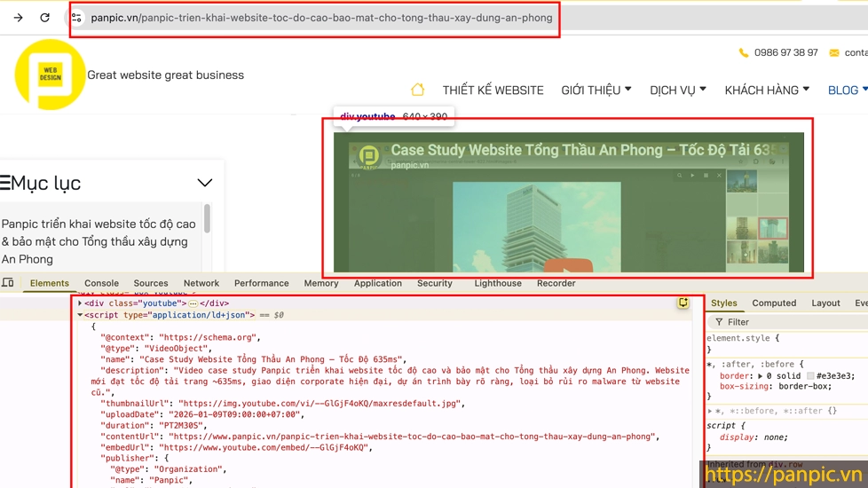Click Great website great business tagline
This screenshot has height=488, width=868.
click(165, 75)
